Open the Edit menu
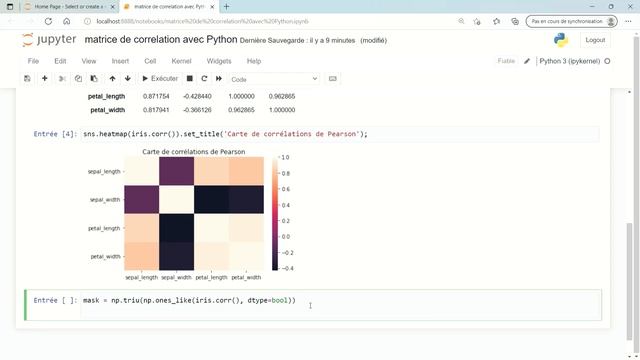The height and width of the screenshot is (360, 640). pyautogui.click(x=60, y=61)
